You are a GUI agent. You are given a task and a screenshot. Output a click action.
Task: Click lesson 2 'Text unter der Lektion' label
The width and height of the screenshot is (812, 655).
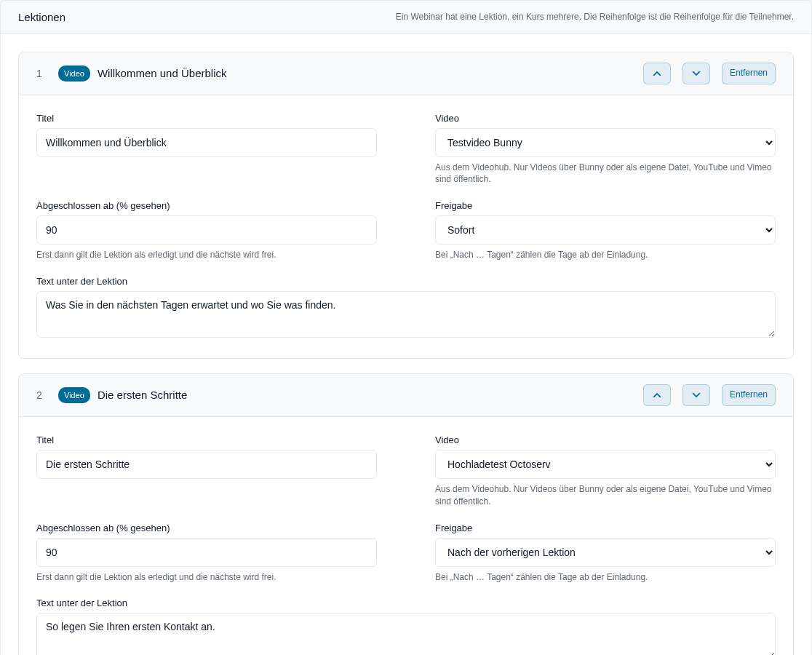pos(81,603)
